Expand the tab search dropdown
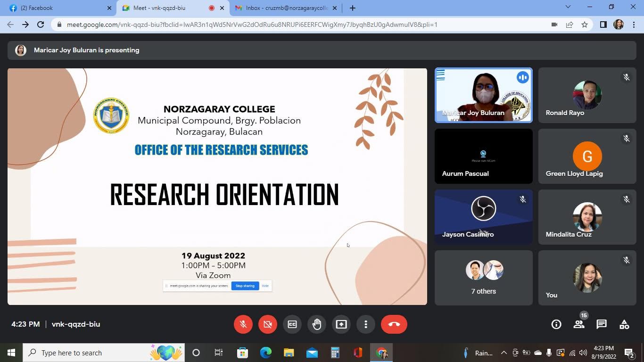Image resolution: width=644 pixels, height=362 pixels. click(568, 7)
